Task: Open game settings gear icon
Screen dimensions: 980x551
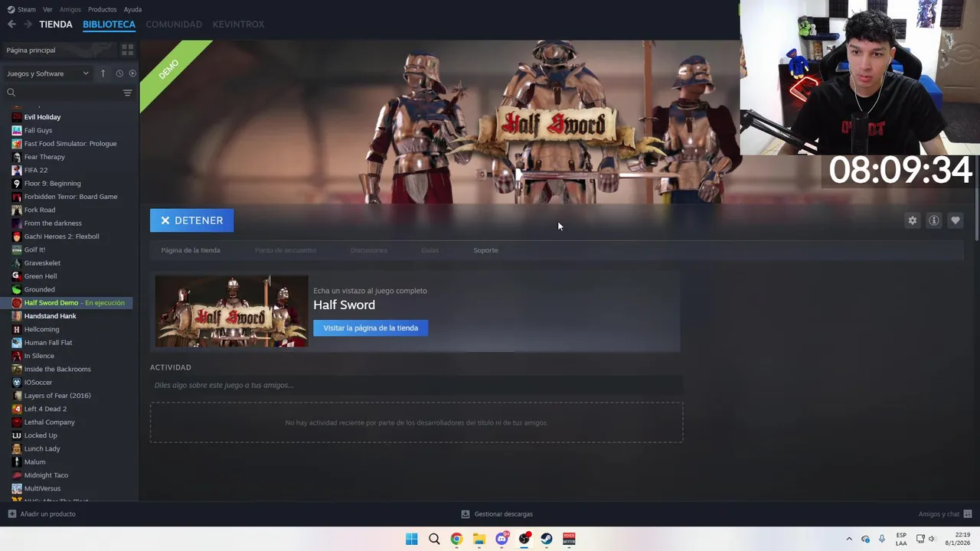Action: (x=912, y=220)
